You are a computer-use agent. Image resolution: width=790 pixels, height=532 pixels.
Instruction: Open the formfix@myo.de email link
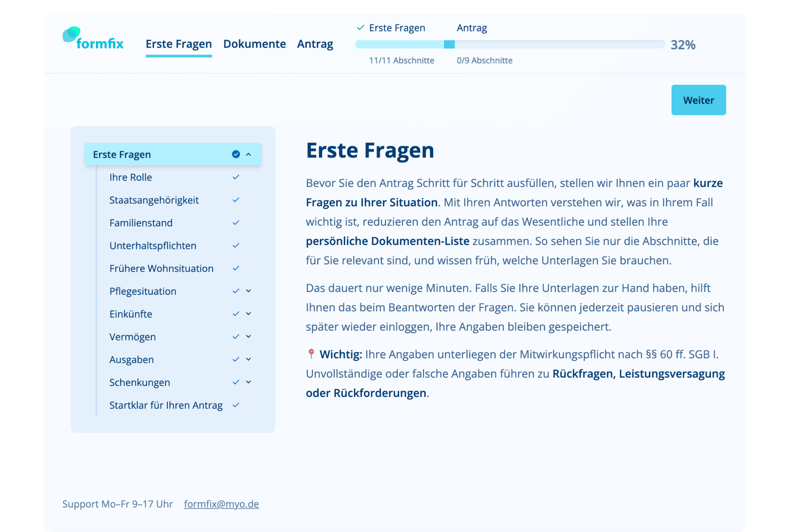pyautogui.click(x=221, y=504)
